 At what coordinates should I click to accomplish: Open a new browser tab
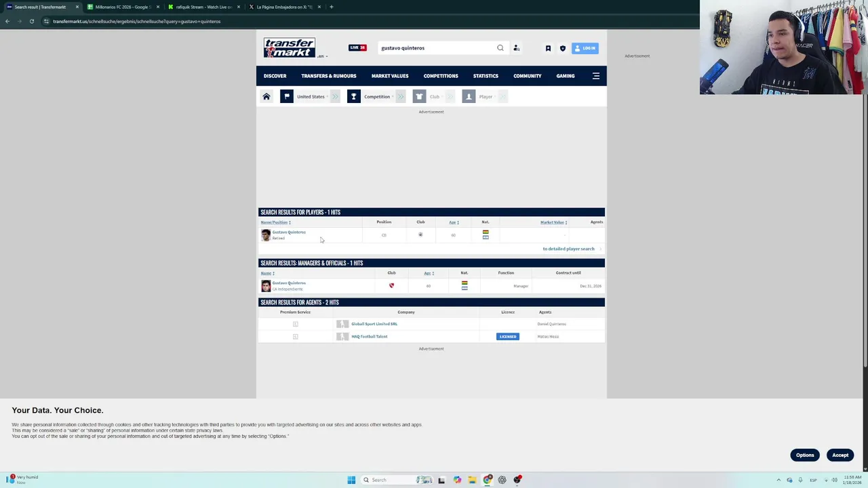pos(331,7)
